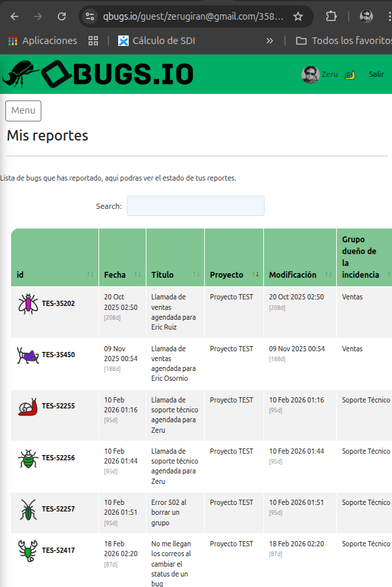Viewport: 392px width, 587px height.
Task: Open report TES-52417
Action: coord(58,550)
